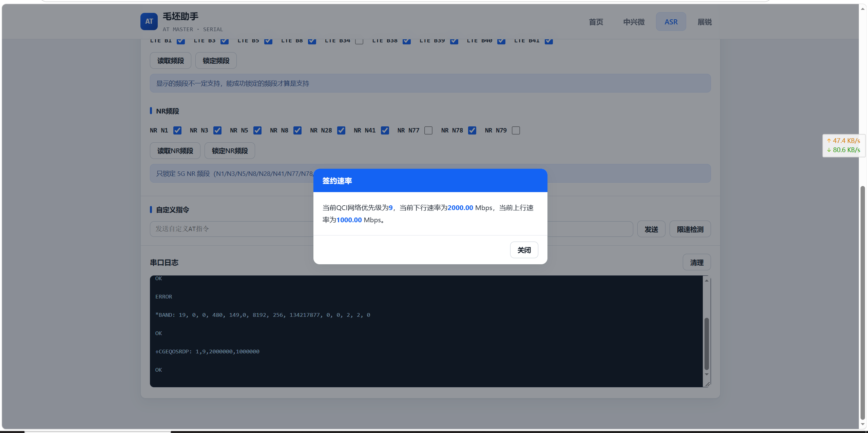The height and width of the screenshot is (433, 868).
Task: Enable the NR N79 band
Action: (x=516, y=130)
